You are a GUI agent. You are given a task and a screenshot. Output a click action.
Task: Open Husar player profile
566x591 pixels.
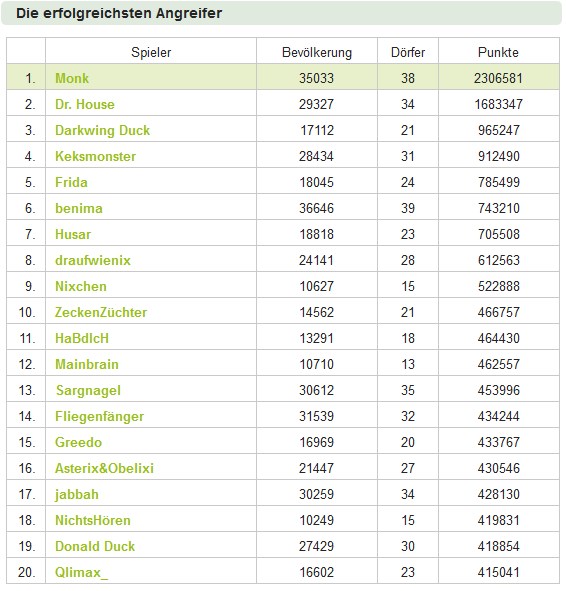(x=73, y=234)
